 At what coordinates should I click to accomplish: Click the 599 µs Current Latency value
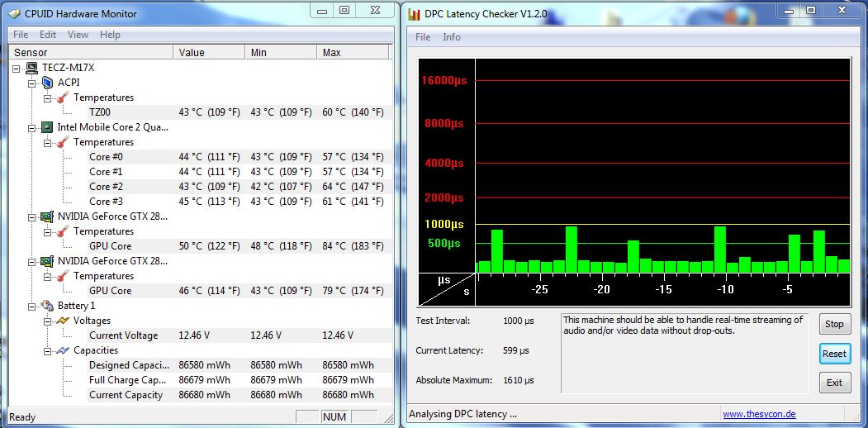[516, 350]
